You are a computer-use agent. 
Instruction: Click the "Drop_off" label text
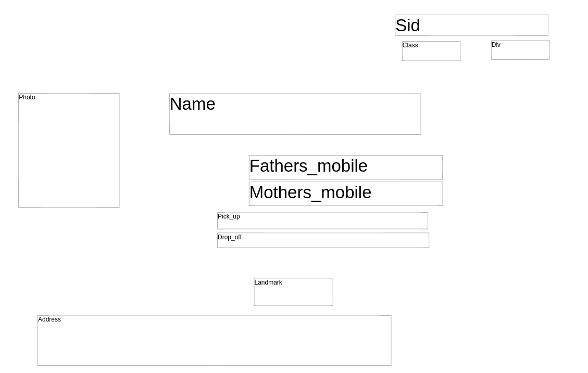230,237
